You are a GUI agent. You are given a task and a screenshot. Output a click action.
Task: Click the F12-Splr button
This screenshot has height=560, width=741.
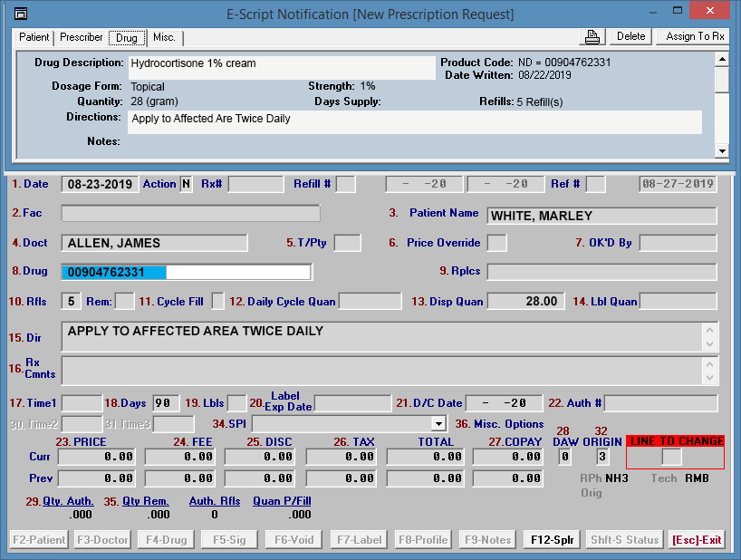[x=552, y=540]
